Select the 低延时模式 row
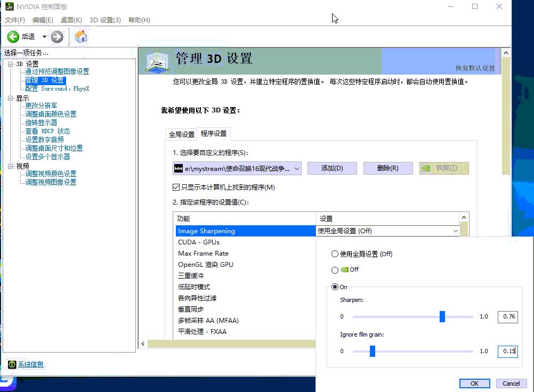Viewport: 534px width, 392px height. coord(246,287)
